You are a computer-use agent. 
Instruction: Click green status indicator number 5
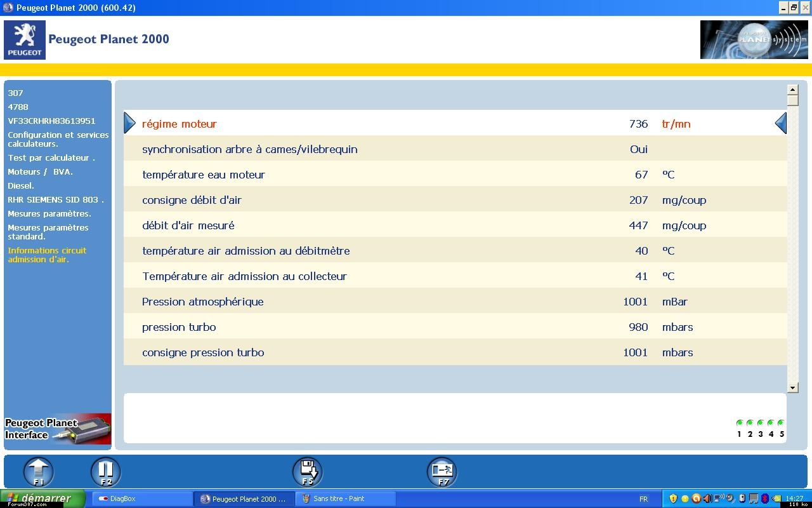pyautogui.click(x=781, y=423)
